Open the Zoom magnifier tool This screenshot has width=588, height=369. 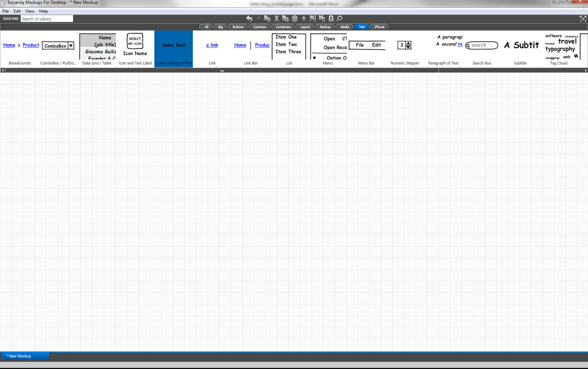(x=339, y=18)
